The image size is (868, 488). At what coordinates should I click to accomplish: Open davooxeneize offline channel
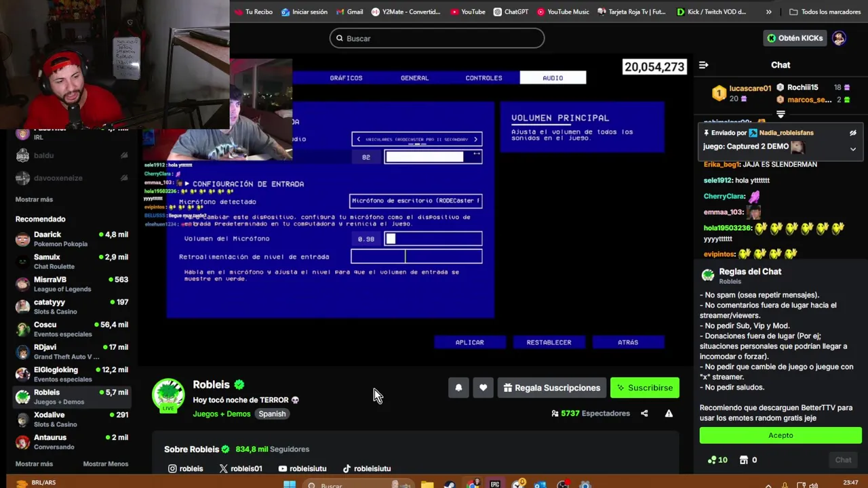point(72,178)
